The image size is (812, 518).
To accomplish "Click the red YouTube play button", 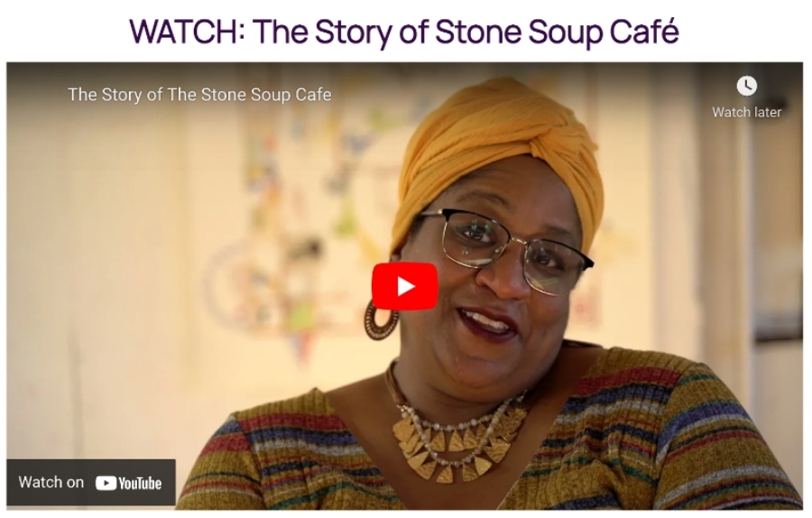I will 404,286.
